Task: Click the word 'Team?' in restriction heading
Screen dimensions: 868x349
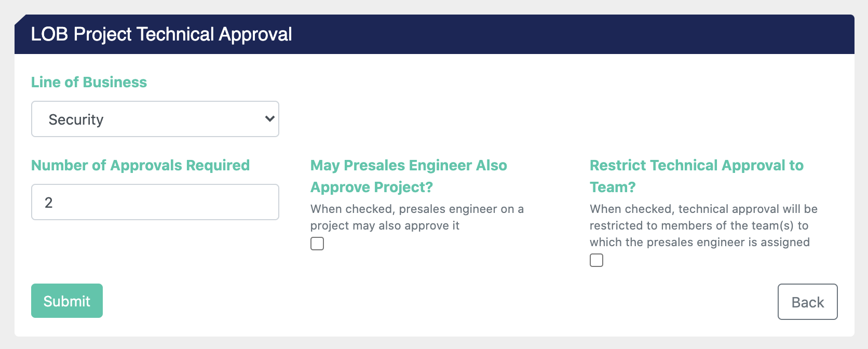Action: click(x=613, y=187)
